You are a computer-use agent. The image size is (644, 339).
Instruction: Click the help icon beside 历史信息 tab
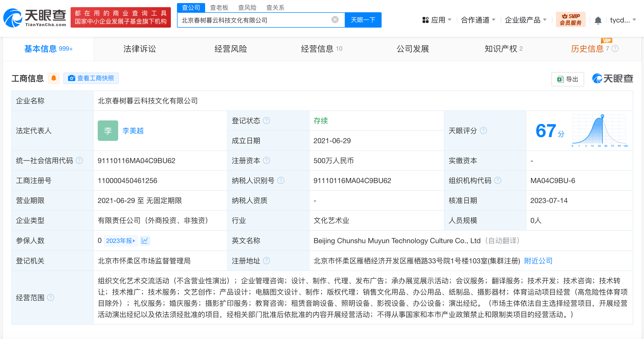[x=615, y=49]
